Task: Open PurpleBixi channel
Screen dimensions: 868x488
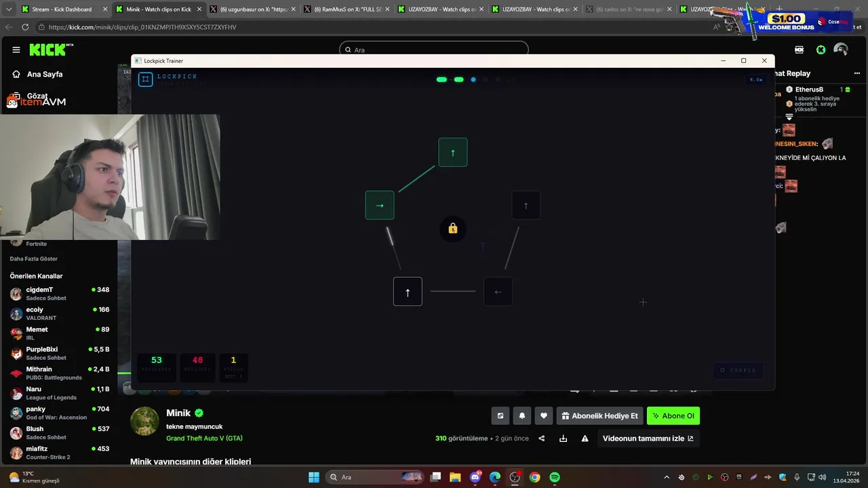Action: [60, 353]
